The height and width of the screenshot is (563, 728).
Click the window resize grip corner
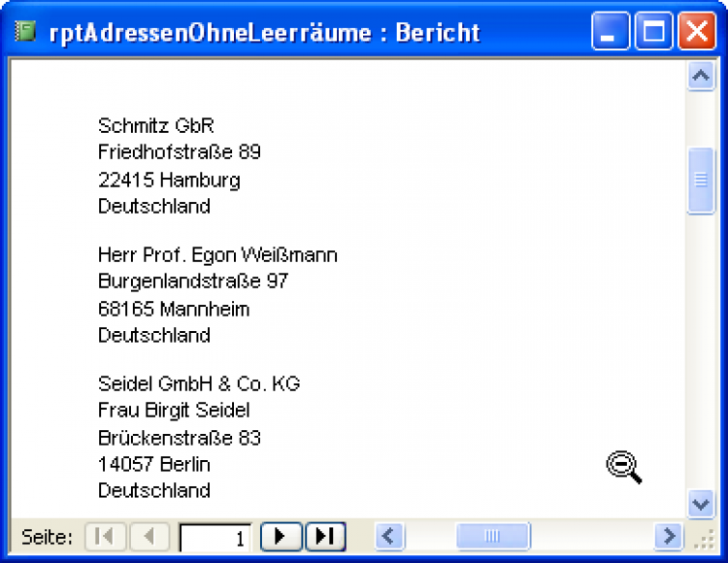point(703,537)
